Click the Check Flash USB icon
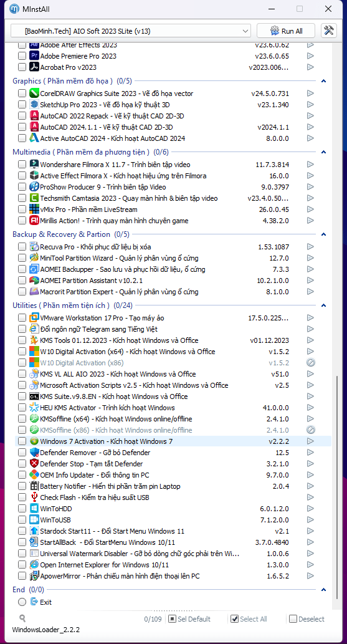Image resolution: width=347 pixels, height=644 pixels. coord(34,497)
